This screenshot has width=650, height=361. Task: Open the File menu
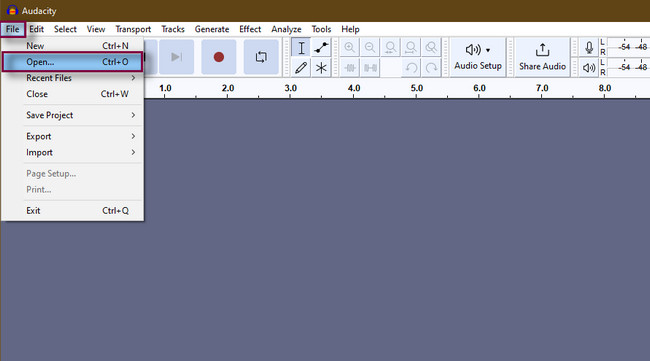point(12,29)
